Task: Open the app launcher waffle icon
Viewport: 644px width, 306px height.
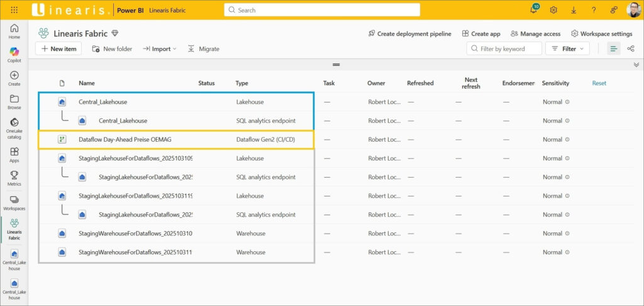Action: (14, 10)
